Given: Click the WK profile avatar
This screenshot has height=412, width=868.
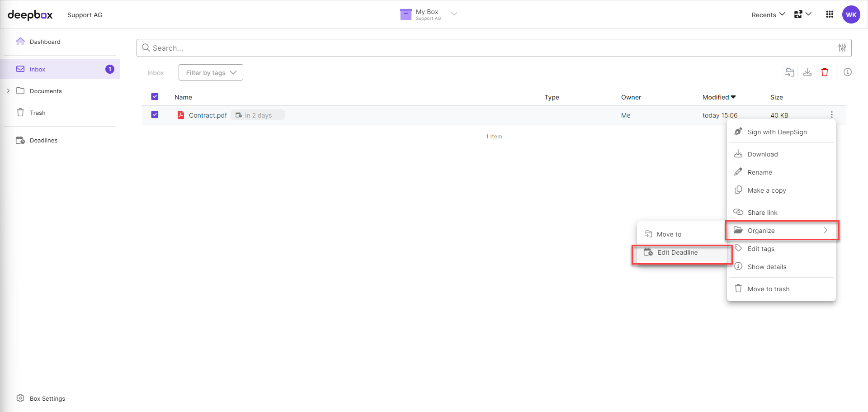Looking at the screenshot, I should [x=851, y=14].
